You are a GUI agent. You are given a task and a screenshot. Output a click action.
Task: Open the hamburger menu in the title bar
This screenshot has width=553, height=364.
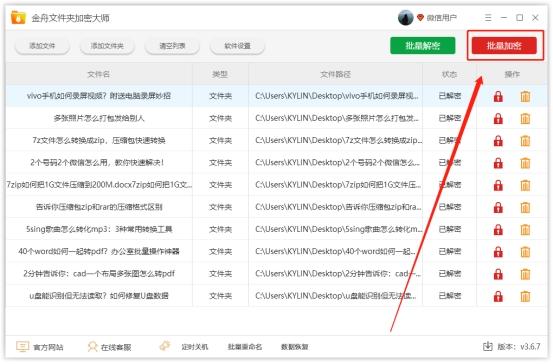[x=488, y=18]
